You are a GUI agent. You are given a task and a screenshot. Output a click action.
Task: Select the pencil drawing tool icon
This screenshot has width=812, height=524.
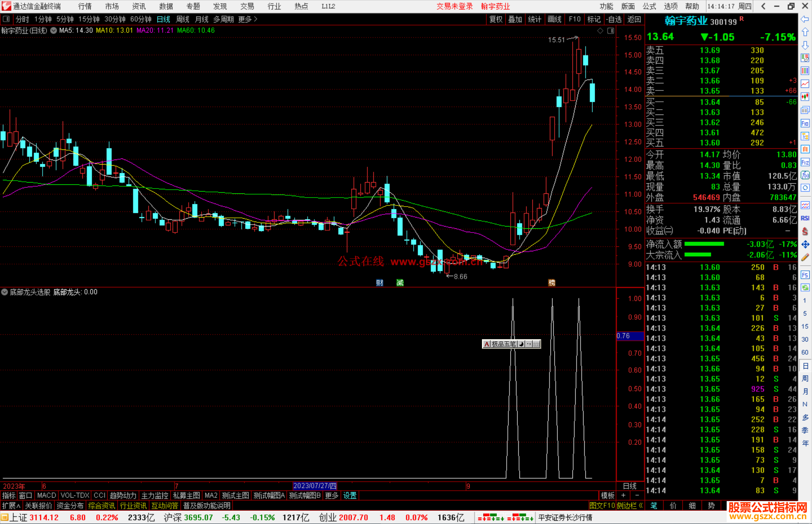point(805,257)
